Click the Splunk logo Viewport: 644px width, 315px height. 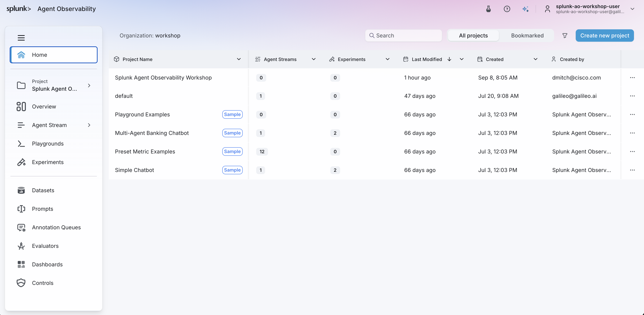coord(19,9)
